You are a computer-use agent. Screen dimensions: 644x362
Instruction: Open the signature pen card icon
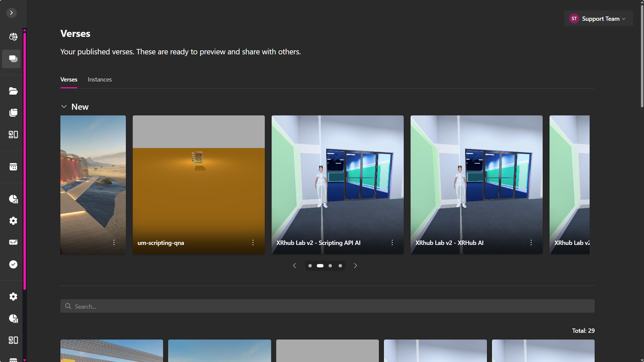[x=13, y=242]
